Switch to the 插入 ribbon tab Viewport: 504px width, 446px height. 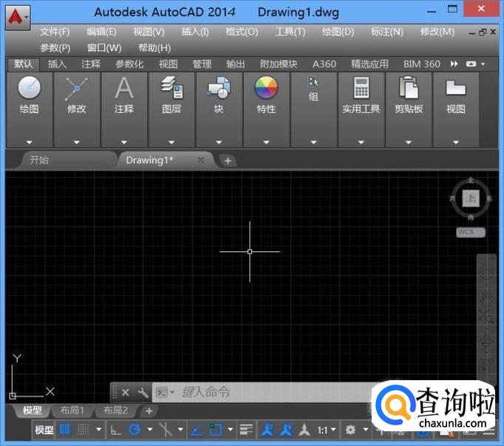(x=57, y=64)
